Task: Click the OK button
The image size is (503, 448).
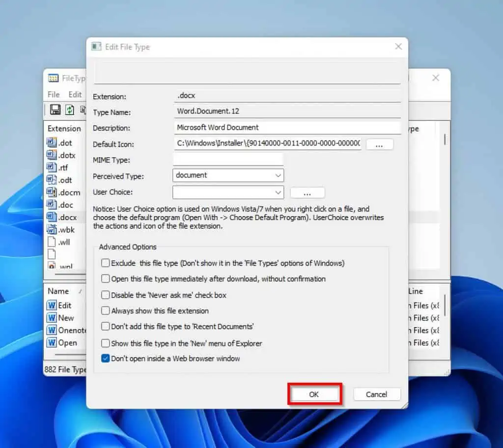Action: [x=314, y=394]
